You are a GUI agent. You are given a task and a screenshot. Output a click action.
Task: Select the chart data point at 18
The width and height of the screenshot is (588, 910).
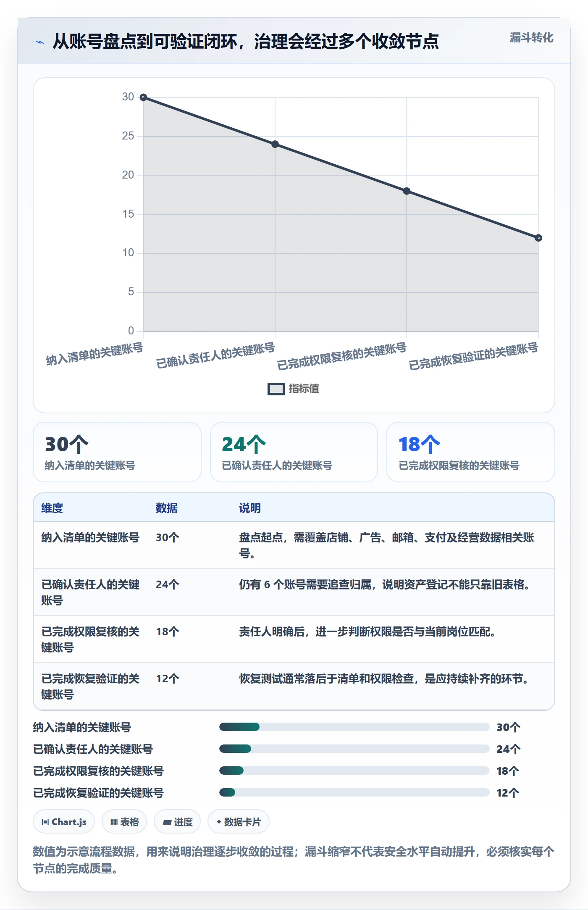407,191
